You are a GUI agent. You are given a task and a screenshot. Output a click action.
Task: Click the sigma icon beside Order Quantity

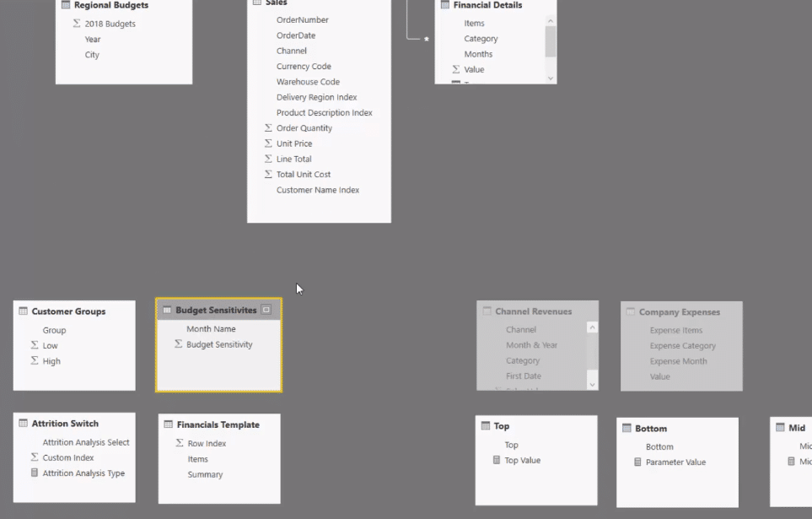point(268,127)
